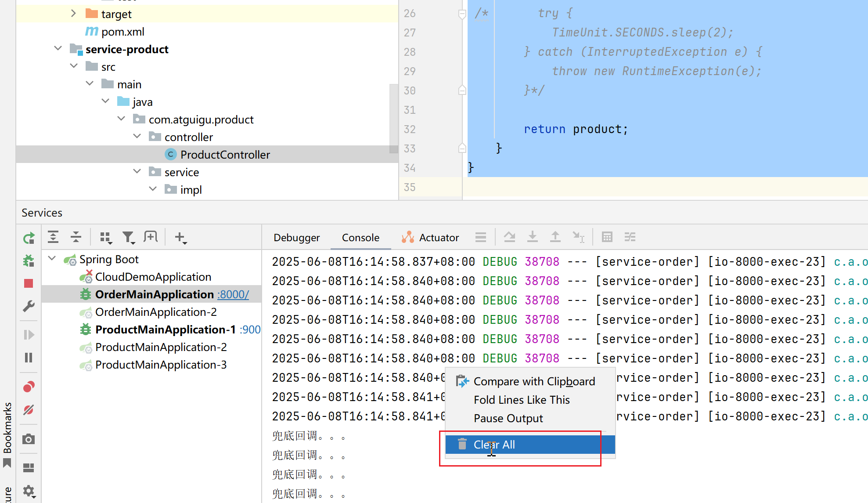The image size is (868, 503).
Task: Click the camera thread dump icon
Action: click(x=29, y=439)
